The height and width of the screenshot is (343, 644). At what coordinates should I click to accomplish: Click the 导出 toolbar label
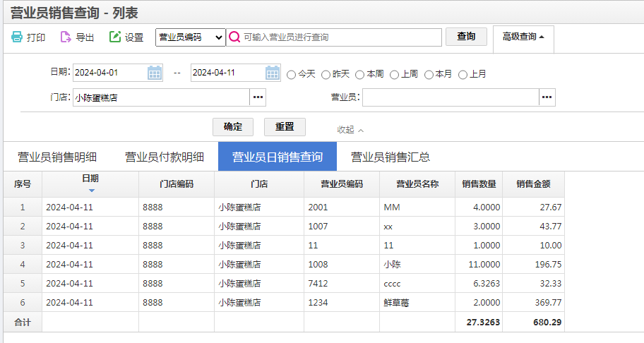coord(85,37)
